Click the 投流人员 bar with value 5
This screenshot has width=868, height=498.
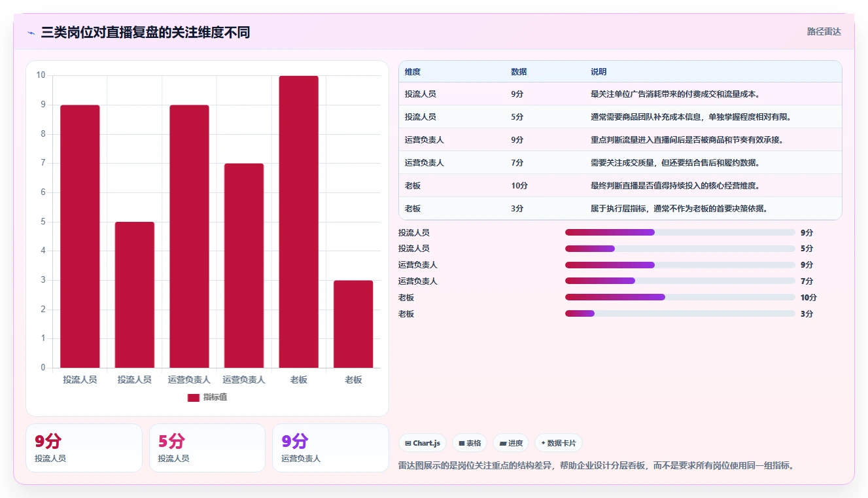(135, 294)
